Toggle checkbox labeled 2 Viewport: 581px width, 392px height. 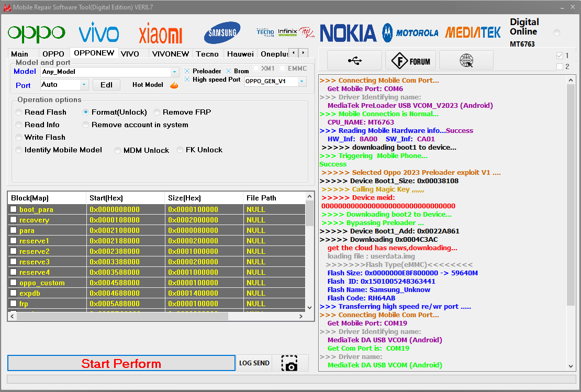click(x=560, y=66)
